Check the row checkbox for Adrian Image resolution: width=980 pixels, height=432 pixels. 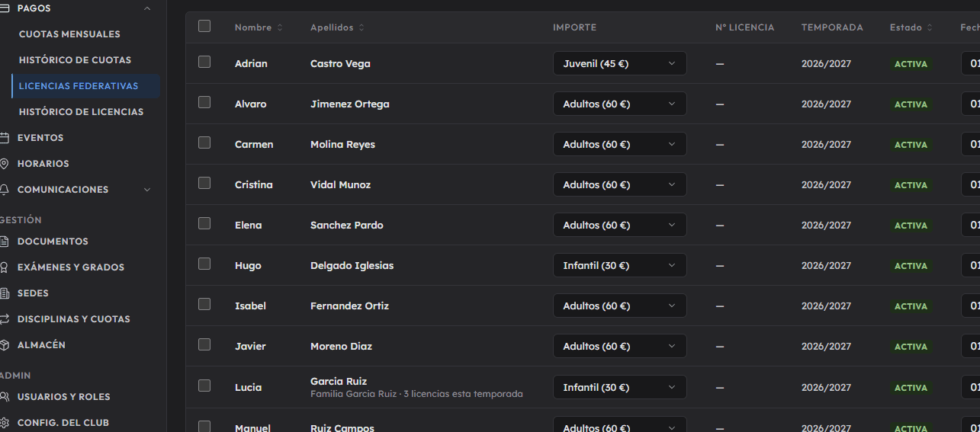pyautogui.click(x=204, y=62)
